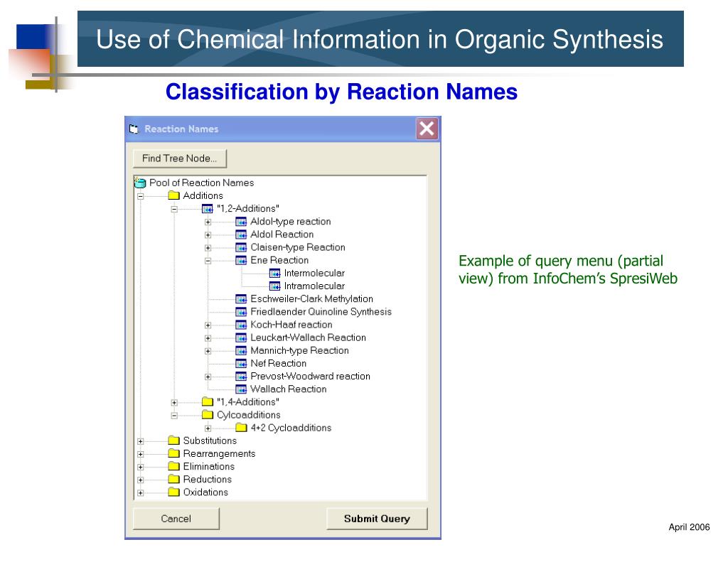This screenshot has width=728, height=562.
Task: Click the Aldol-type reaction node icon
Action: tap(241, 222)
